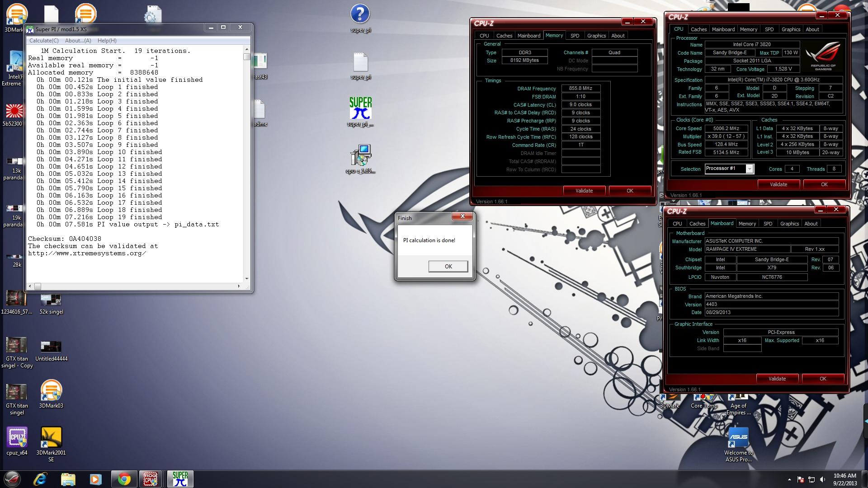The width and height of the screenshot is (868, 488).
Task: Open CPU tab in Mainboard CPU-Z window
Action: (x=677, y=224)
